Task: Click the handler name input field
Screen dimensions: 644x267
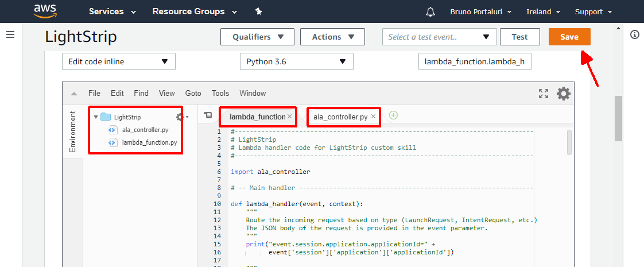Action: (475, 61)
